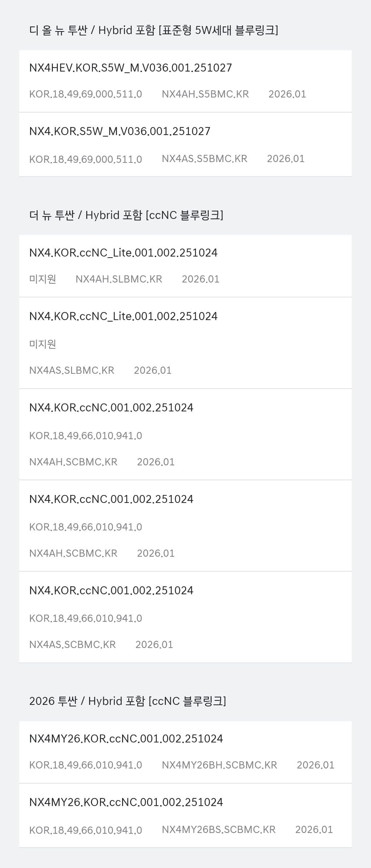The height and width of the screenshot is (868, 371).
Task: Click the 2026.01 date beside NX4MY26BH.SCBMC.KR
Action: [316, 765]
